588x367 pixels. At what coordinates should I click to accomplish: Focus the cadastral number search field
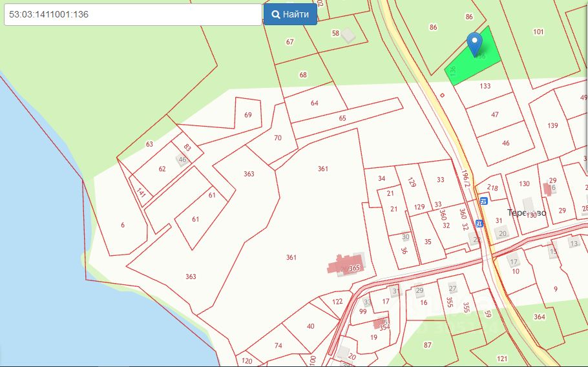pos(132,14)
